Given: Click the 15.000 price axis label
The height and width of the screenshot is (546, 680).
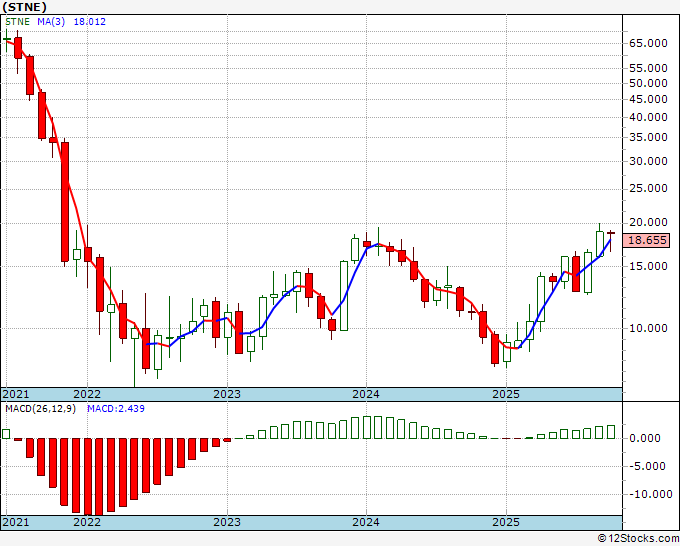Looking at the screenshot, I should (648, 266).
